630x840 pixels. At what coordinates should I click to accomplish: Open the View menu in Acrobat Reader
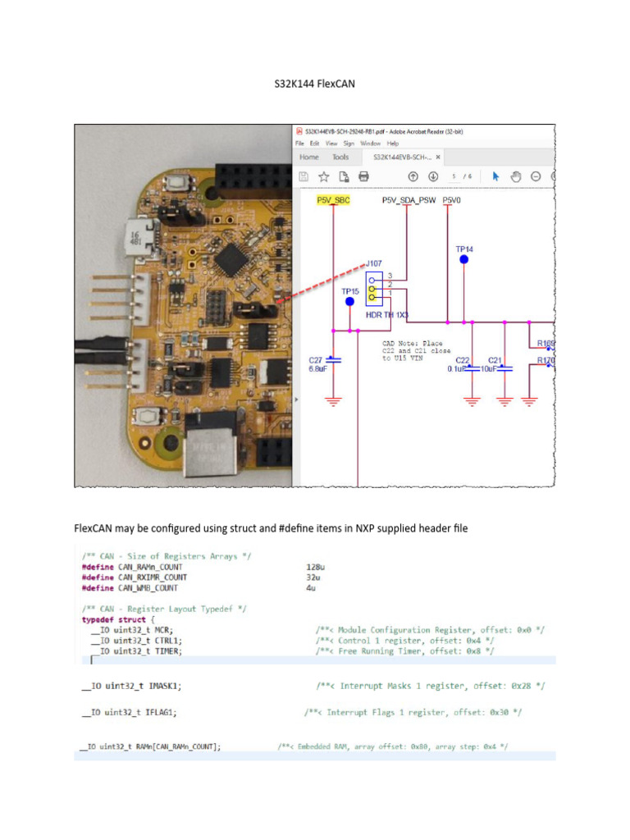pyautogui.click(x=331, y=144)
